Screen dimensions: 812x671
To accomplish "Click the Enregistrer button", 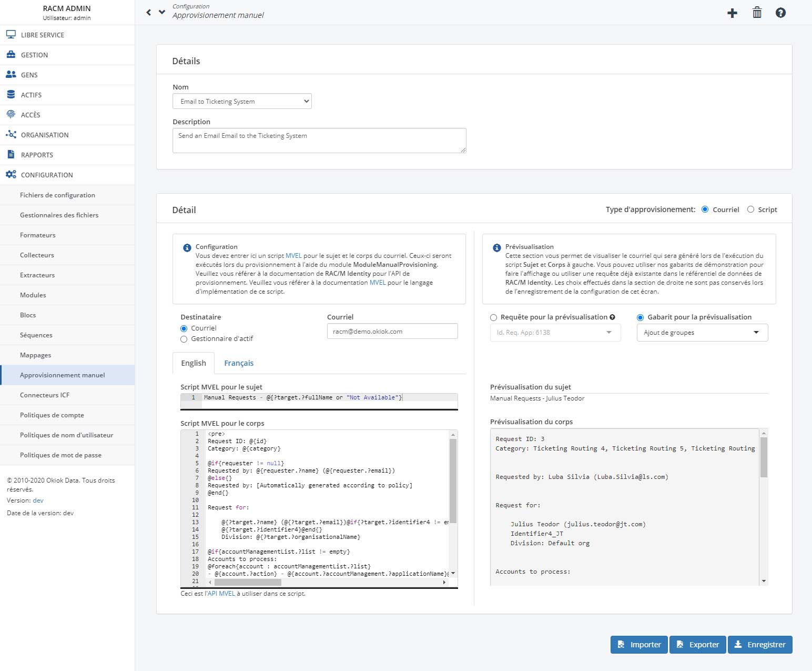I will point(760,645).
